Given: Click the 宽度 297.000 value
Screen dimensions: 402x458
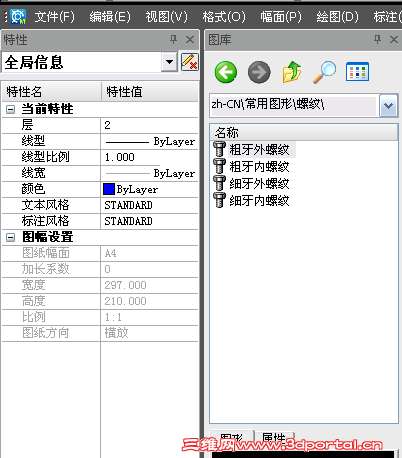Looking at the screenshot, I should pos(149,285).
